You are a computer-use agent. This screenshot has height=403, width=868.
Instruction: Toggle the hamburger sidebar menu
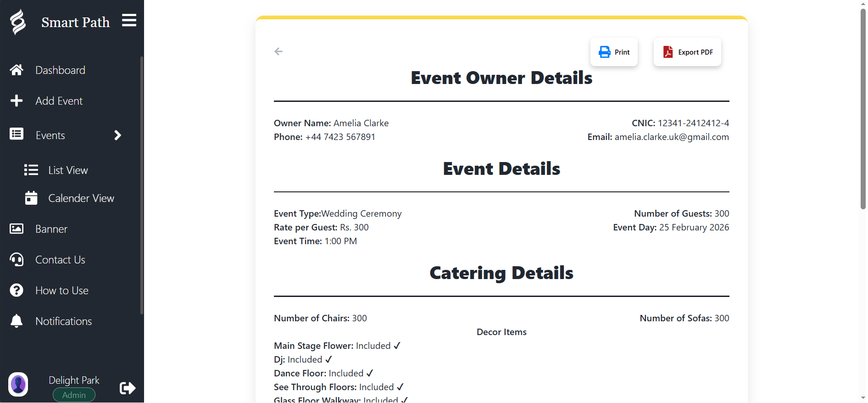129,20
